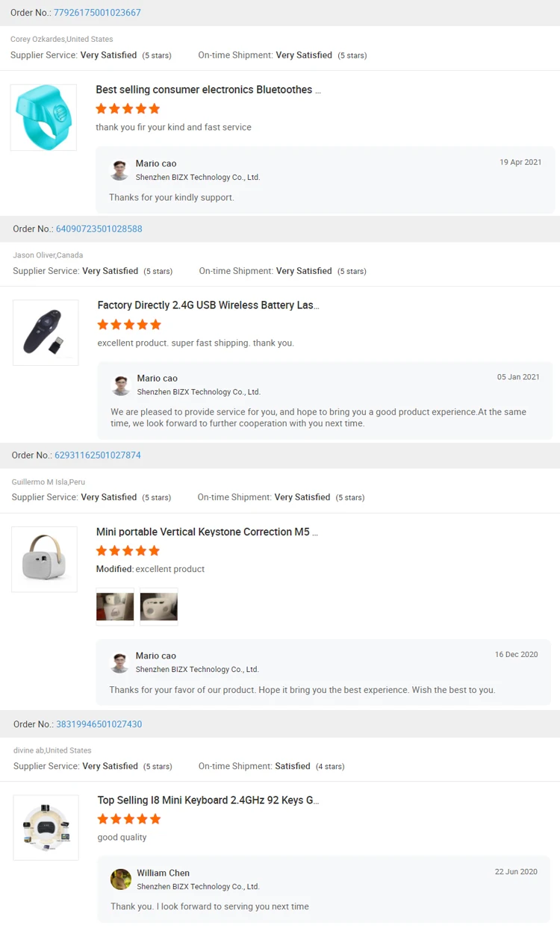Screen dimensions: 560x934
Task: Click William Chen's avatar icon
Action: click(x=121, y=879)
